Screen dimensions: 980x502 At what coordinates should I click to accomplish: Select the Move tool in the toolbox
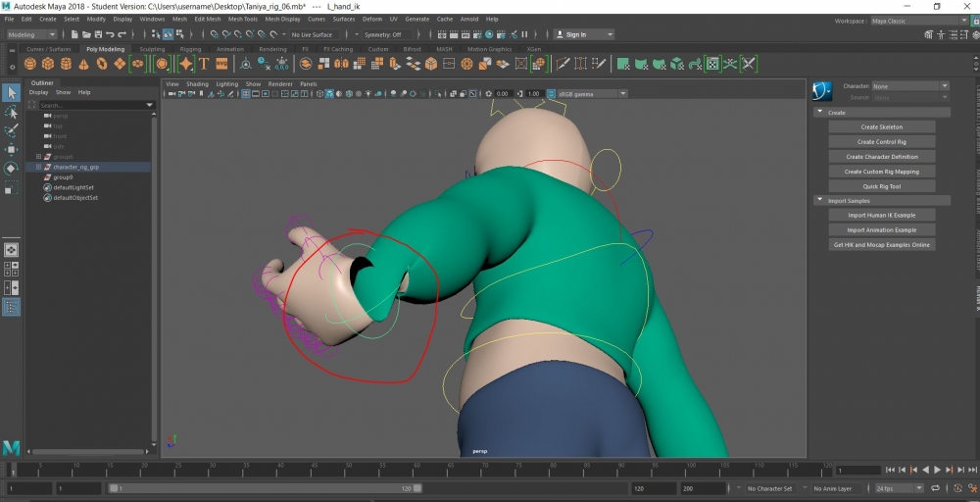(x=11, y=150)
